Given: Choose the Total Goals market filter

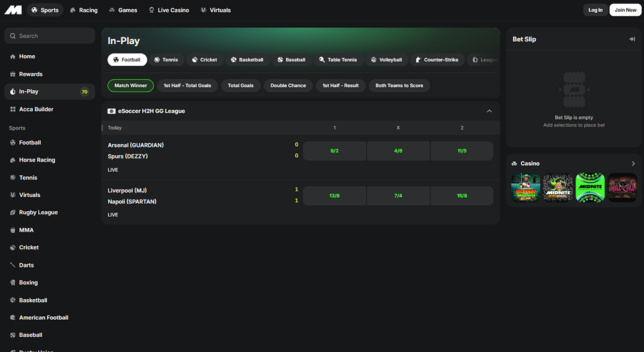Looking at the screenshot, I should 241,86.
